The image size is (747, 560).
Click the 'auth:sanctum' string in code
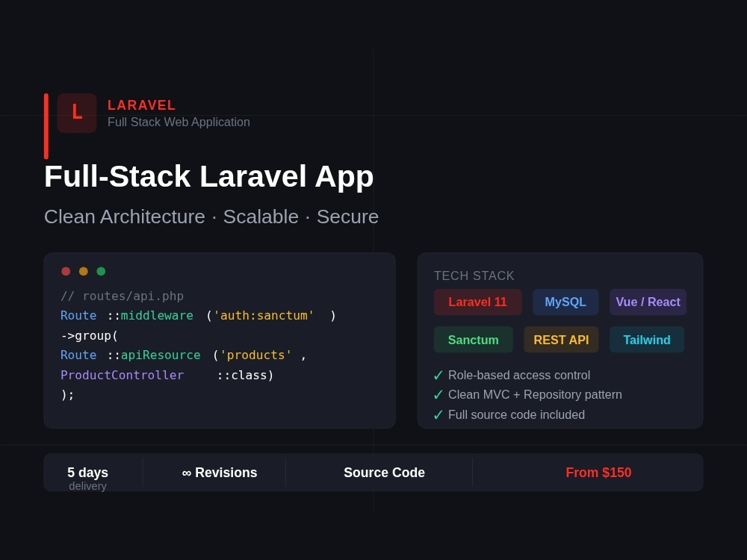coord(264,316)
